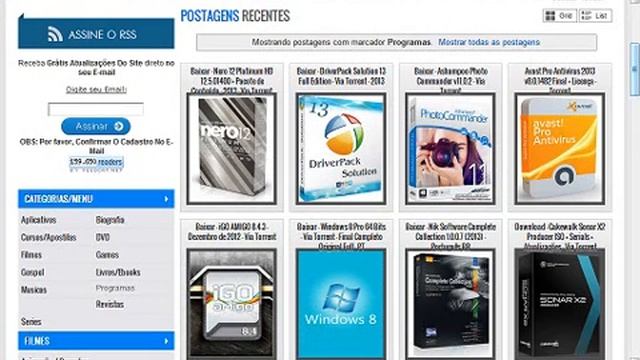Open the Musicas category
Screen dimensions: 640x360
(x=34, y=290)
